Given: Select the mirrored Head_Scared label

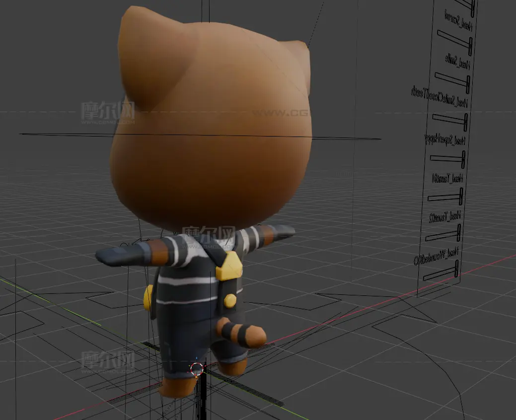Looking at the screenshot, I should point(458,20).
